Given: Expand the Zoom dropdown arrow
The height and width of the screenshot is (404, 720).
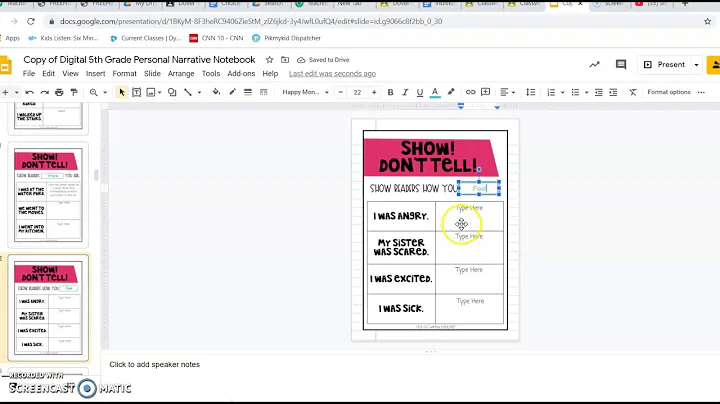Looking at the screenshot, I should pos(105,93).
